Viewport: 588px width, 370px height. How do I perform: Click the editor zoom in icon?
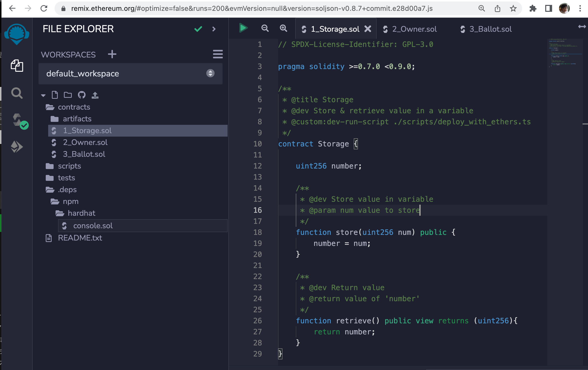point(283,28)
